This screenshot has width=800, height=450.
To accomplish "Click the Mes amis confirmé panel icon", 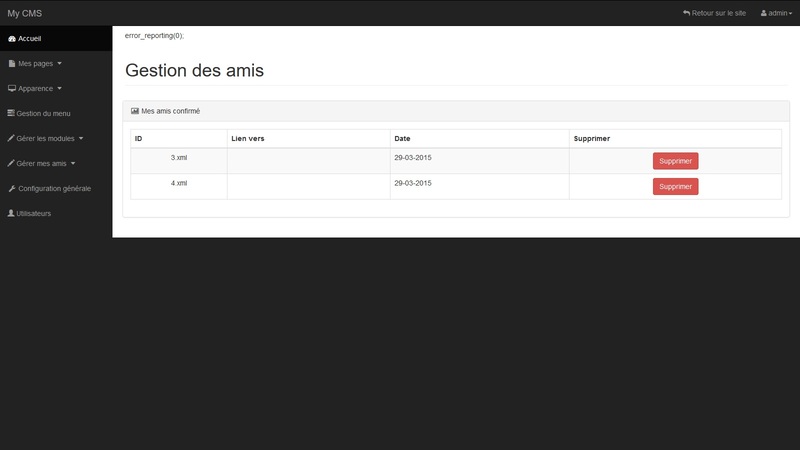I will [x=135, y=111].
